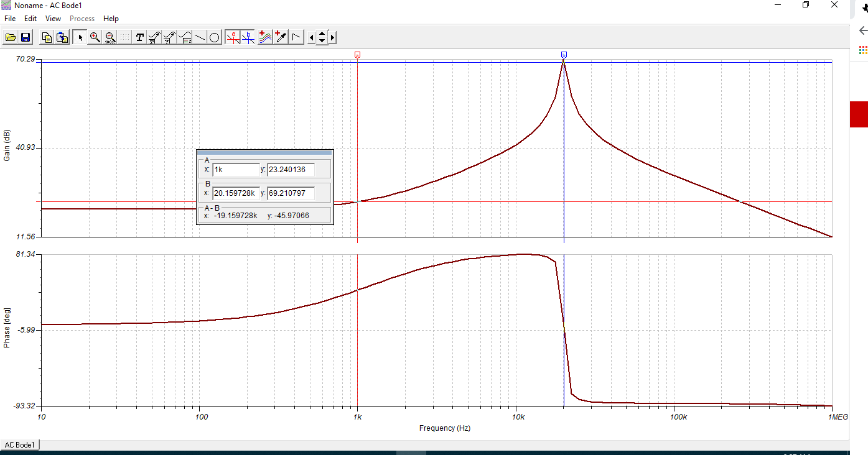Viewport: 868px width, 455px height.
Task: Click the -5.99 phase axis value
Action: (x=26, y=330)
